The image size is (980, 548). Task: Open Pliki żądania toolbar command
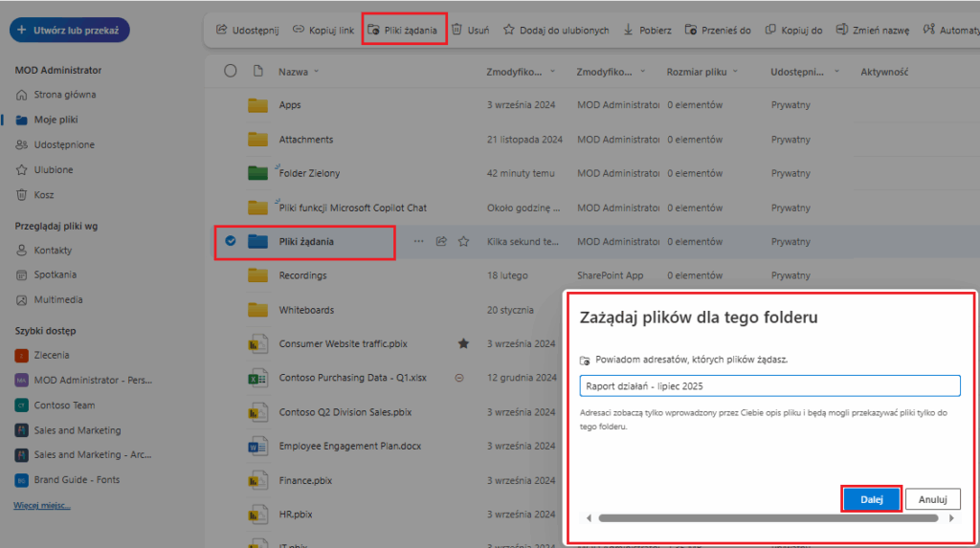point(403,30)
